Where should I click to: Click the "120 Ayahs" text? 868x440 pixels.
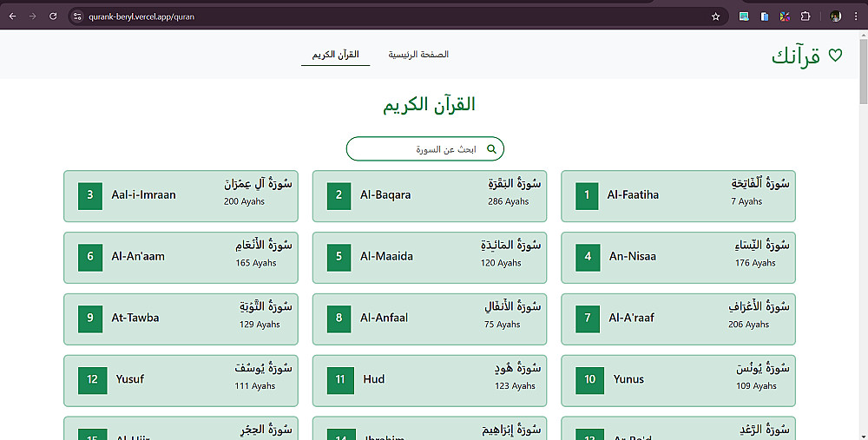pos(501,264)
